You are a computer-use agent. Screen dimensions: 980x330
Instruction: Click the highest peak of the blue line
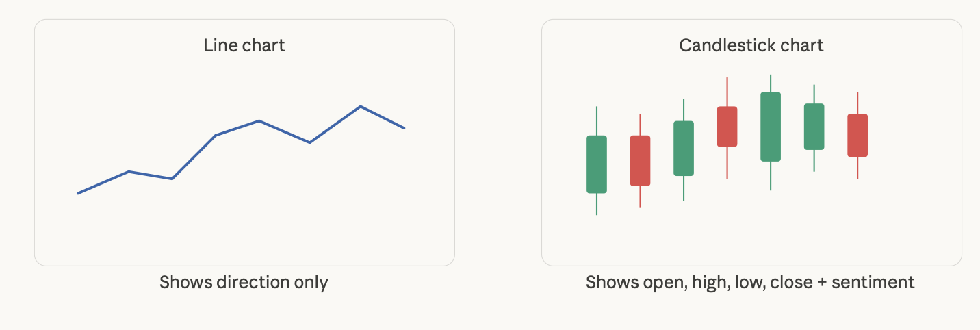point(361,106)
